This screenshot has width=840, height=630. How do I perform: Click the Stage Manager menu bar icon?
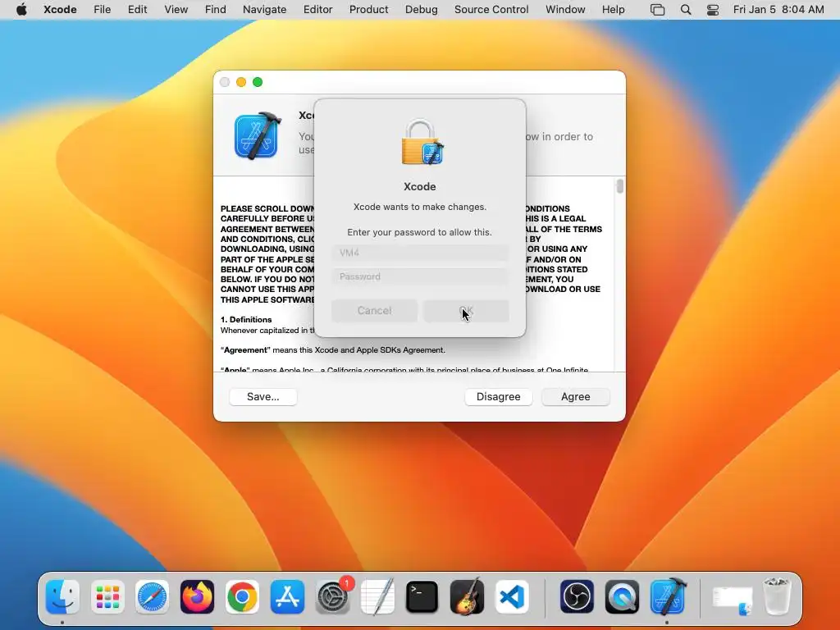pos(657,10)
